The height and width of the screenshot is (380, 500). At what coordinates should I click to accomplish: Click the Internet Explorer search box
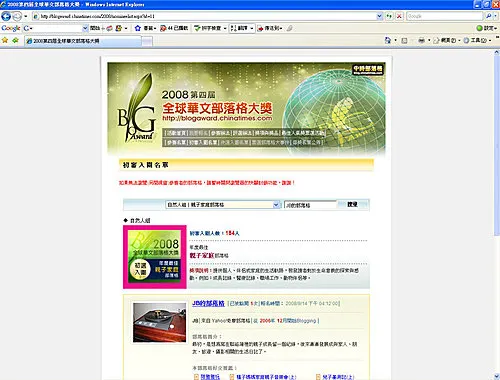pyautogui.click(x=445, y=16)
